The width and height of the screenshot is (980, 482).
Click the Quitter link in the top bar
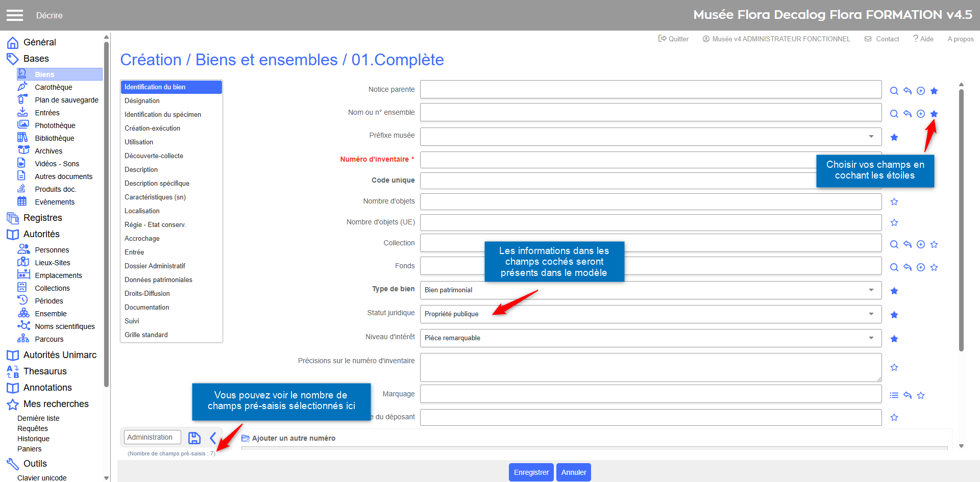pos(673,39)
